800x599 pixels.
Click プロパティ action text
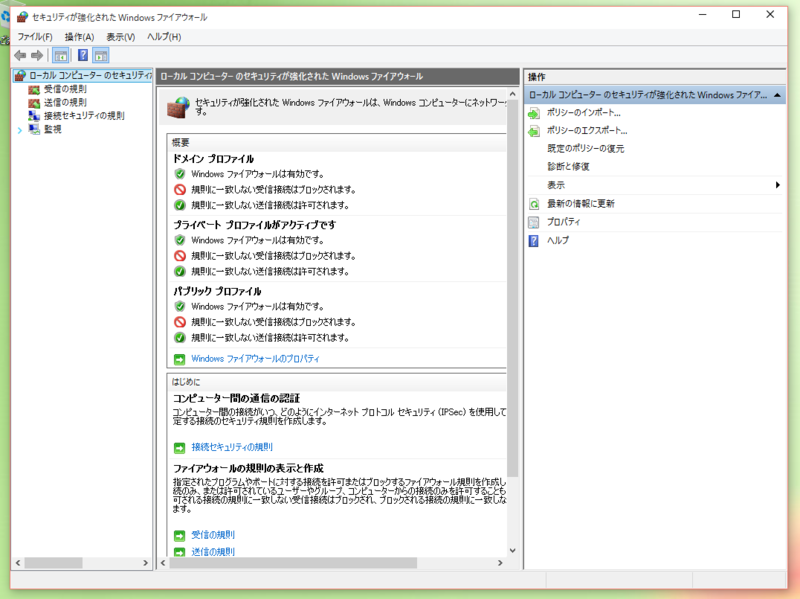(x=563, y=222)
